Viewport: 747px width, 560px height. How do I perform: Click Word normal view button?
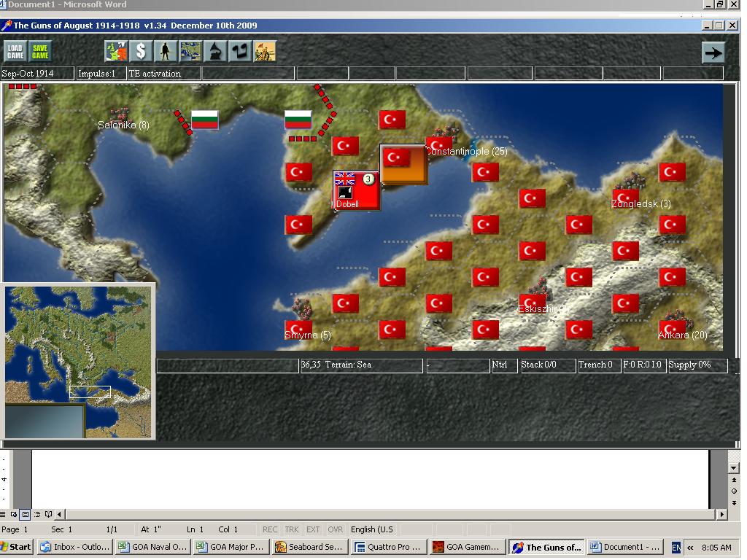point(3,514)
